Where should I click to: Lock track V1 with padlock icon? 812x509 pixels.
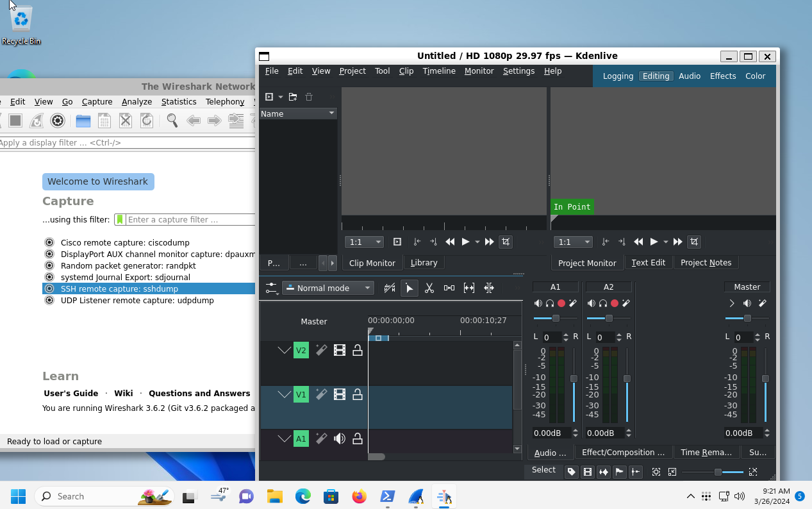358,394
